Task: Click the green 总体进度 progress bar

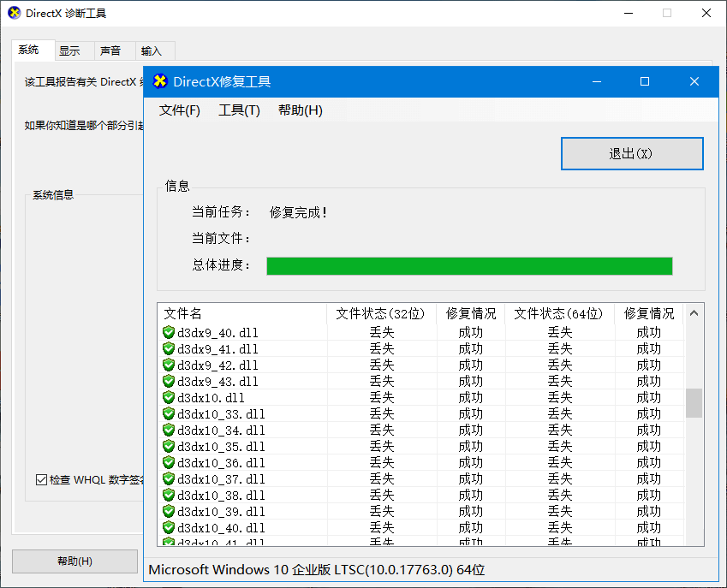Action: pos(469,266)
